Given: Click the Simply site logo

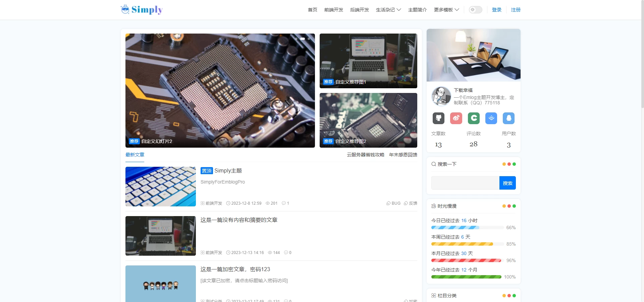Looking at the screenshot, I should pos(142,9).
